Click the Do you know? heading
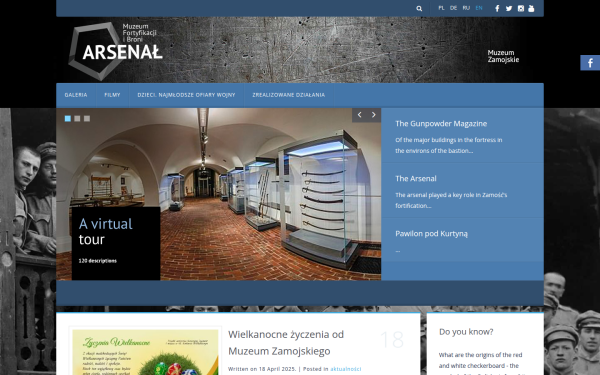Screen dimensions: 600x375 [466, 332]
